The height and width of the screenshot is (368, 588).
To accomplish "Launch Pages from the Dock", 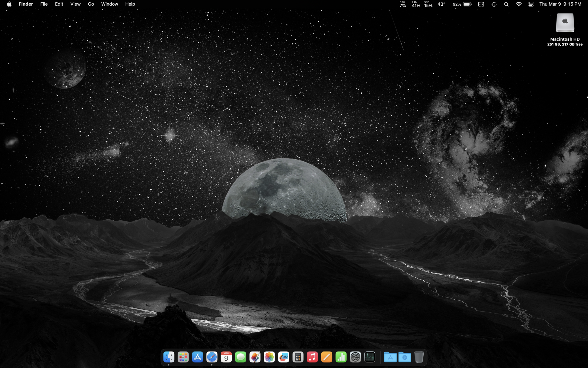I will click(x=327, y=357).
